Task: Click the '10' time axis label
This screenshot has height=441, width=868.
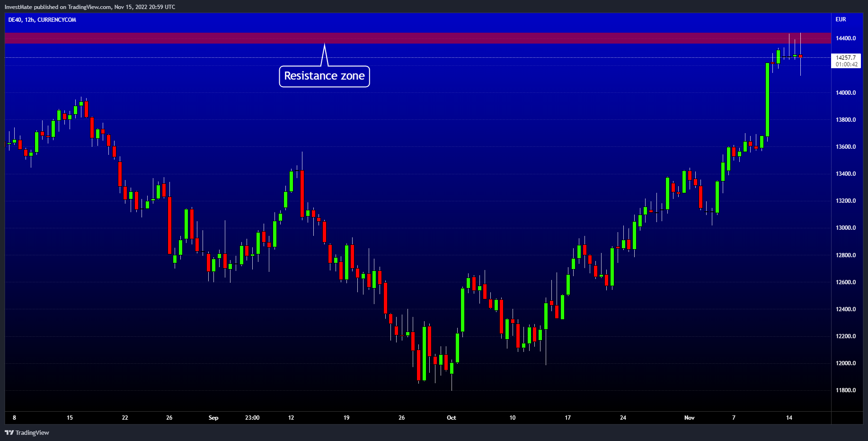Action: click(x=513, y=418)
